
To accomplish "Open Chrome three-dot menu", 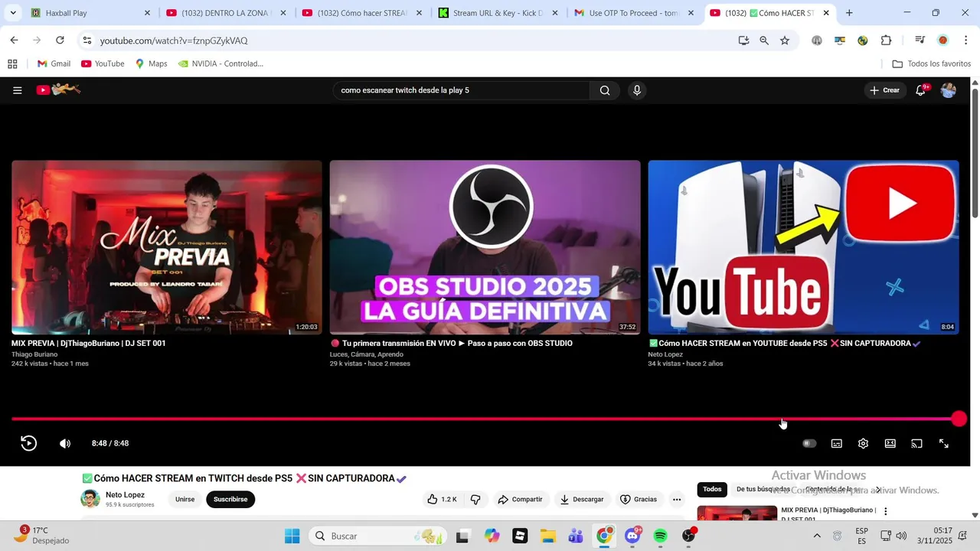I will (x=966, y=41).
